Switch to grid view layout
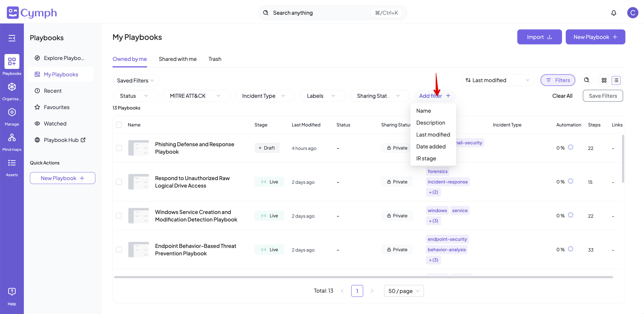644x314 pixels. 604,80
